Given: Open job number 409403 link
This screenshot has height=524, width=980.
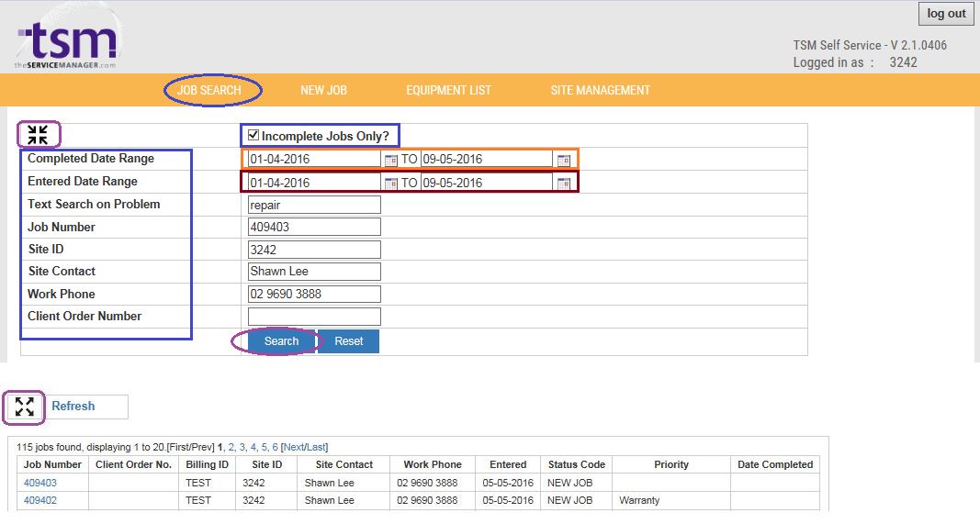Looking at the screenshot, I should pos(39,483).
